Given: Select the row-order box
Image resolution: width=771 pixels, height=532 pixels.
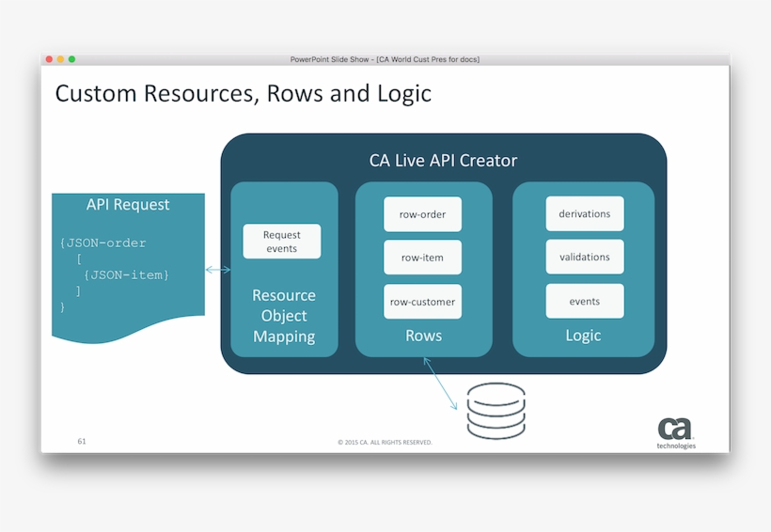Looking at the screenshot, I should (422, 214).
